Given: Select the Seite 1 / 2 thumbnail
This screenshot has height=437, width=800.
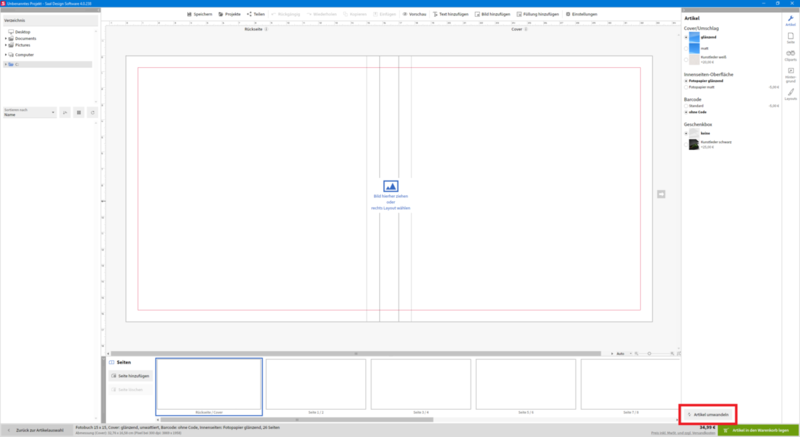Looking at the screenshot, I should (x=315, y=385).
